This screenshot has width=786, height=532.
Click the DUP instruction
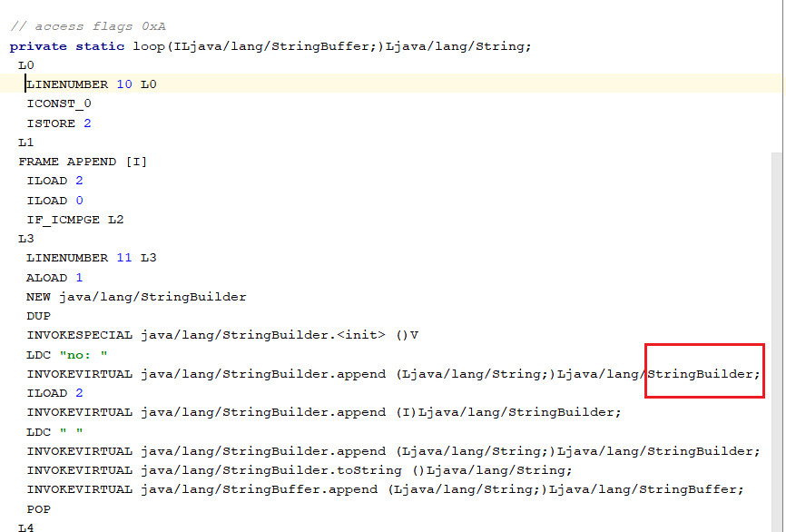(x=38, y=316)
